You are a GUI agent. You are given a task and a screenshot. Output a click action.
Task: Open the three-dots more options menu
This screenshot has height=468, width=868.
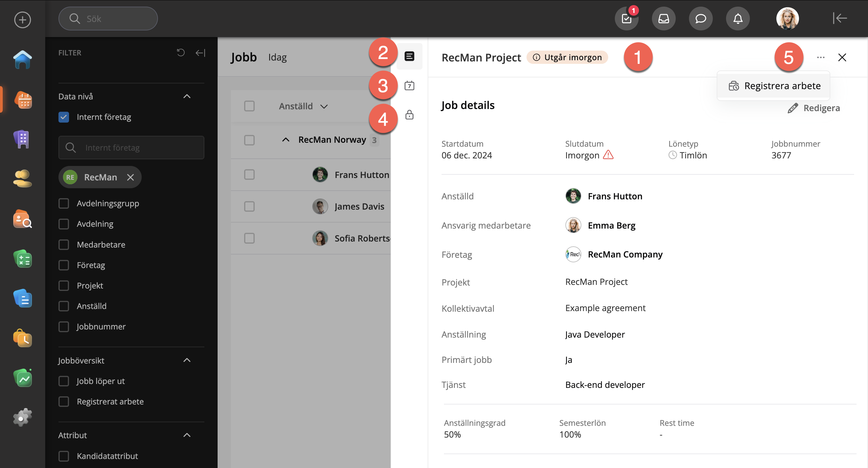coord(821,58)
